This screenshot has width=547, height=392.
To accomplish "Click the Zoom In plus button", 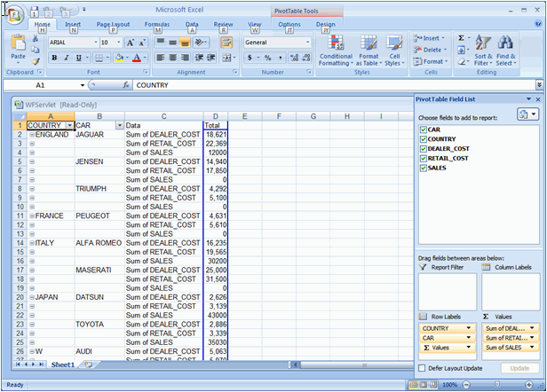I will 529,385.
